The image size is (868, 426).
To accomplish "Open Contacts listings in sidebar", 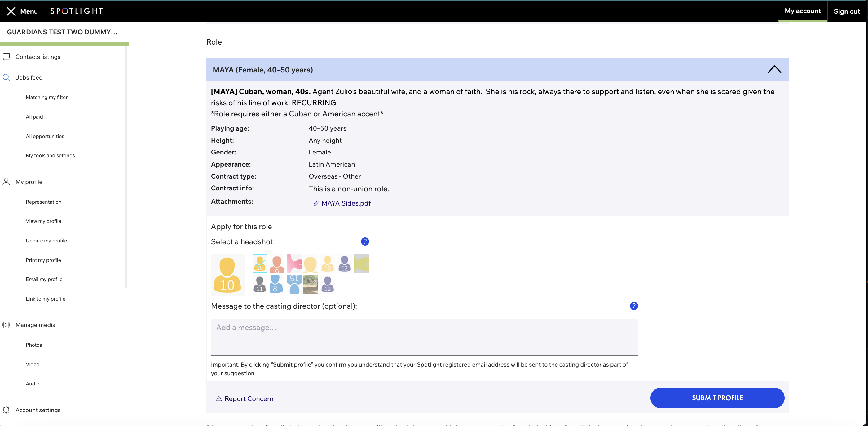I will (38, 57).
